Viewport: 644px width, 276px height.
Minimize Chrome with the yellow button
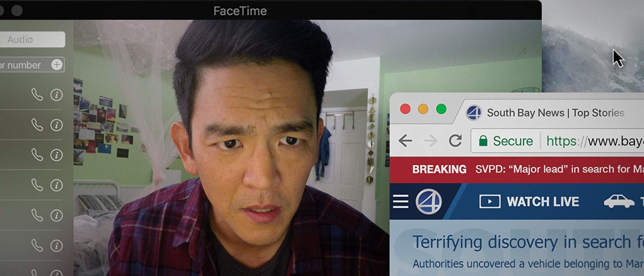click(x=423, y=109)
